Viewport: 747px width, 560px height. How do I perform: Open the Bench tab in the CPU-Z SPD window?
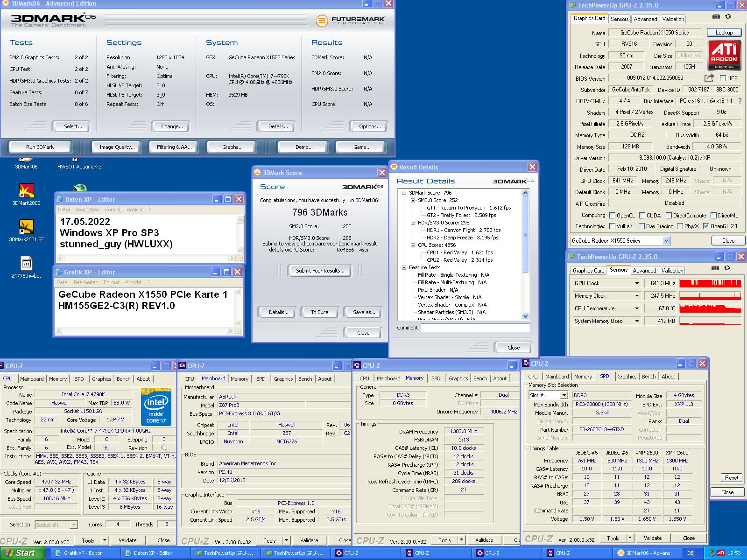click(x=648, y=377)
